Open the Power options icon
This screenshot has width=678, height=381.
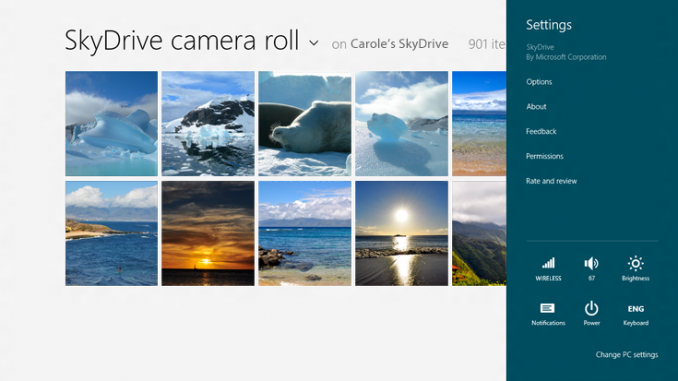592,314
